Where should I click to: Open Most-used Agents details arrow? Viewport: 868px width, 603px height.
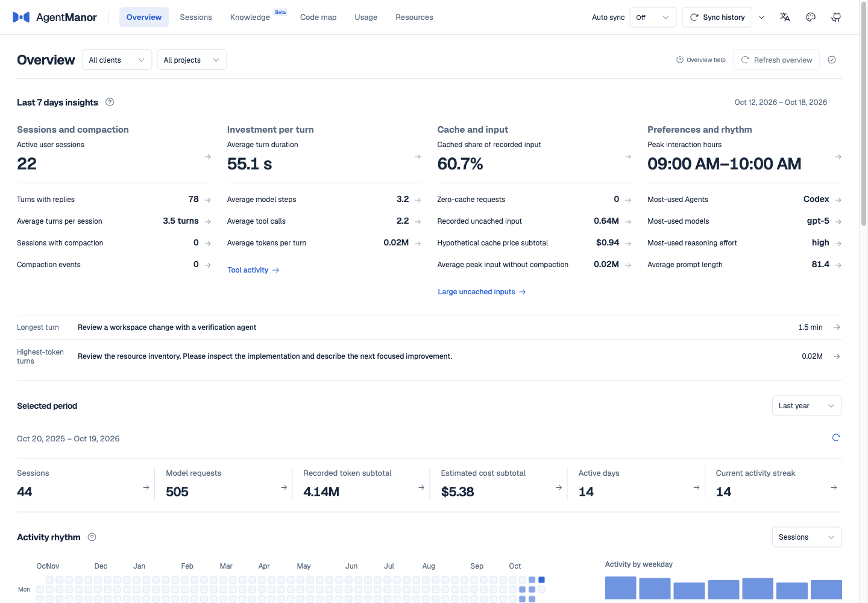click(x=838, y=200)
